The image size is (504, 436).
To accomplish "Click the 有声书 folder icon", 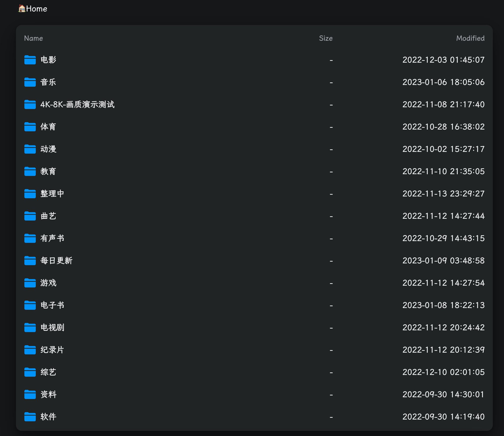I will click(30, 238).
